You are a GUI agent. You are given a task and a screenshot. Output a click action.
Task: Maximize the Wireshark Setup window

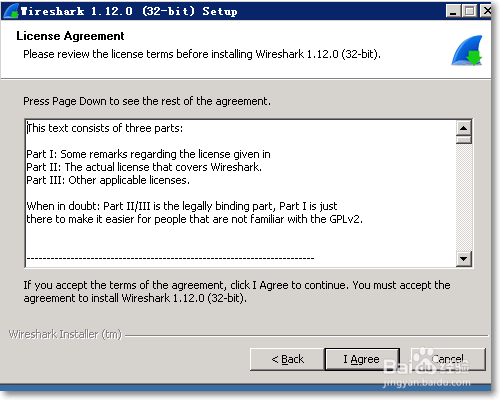click(470, 11)
